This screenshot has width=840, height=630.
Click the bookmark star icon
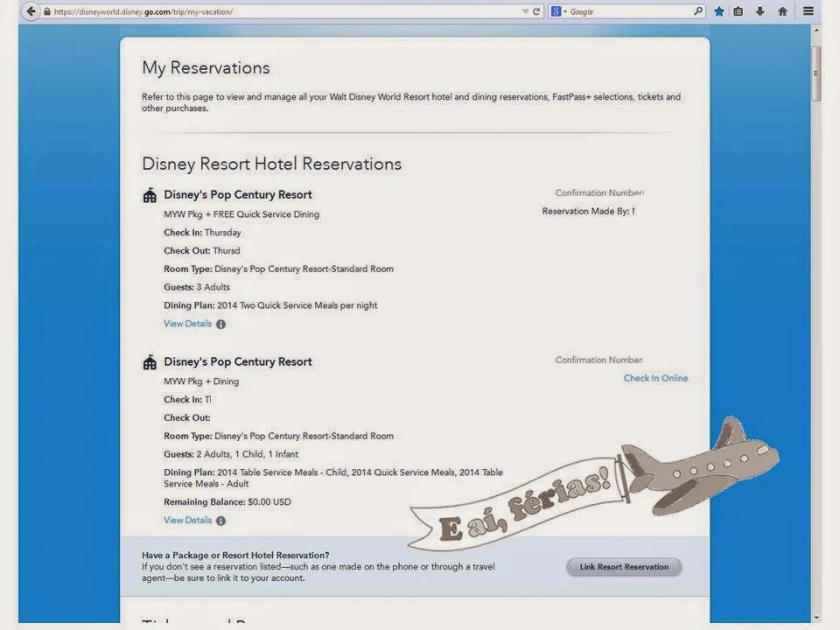[x=719, y=11]
